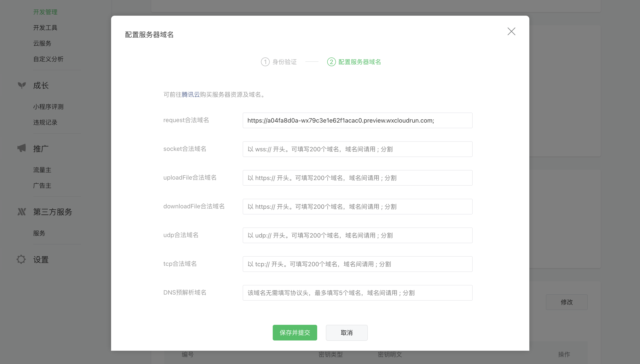Screen dimensions: 640x364
Task: Click step 2 circle for 配置服务器域名
Action: tap(331, 62)
